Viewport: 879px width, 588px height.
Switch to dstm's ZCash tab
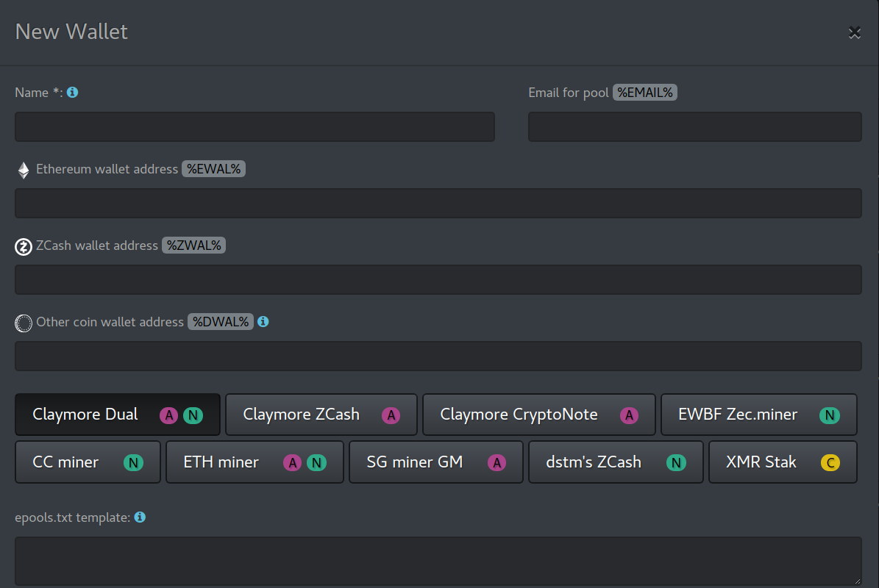(616, 462)
